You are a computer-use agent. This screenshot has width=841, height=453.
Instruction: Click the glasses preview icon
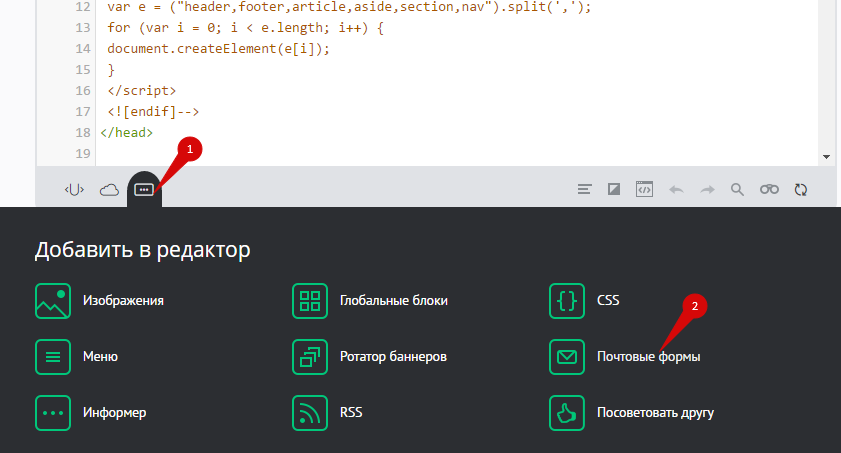click(768, 189)
